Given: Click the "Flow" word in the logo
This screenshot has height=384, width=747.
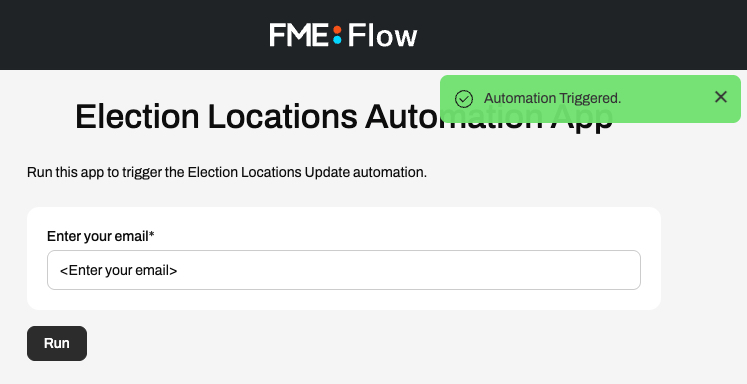Looking at the screenshot, I should [x=383, y=35].
